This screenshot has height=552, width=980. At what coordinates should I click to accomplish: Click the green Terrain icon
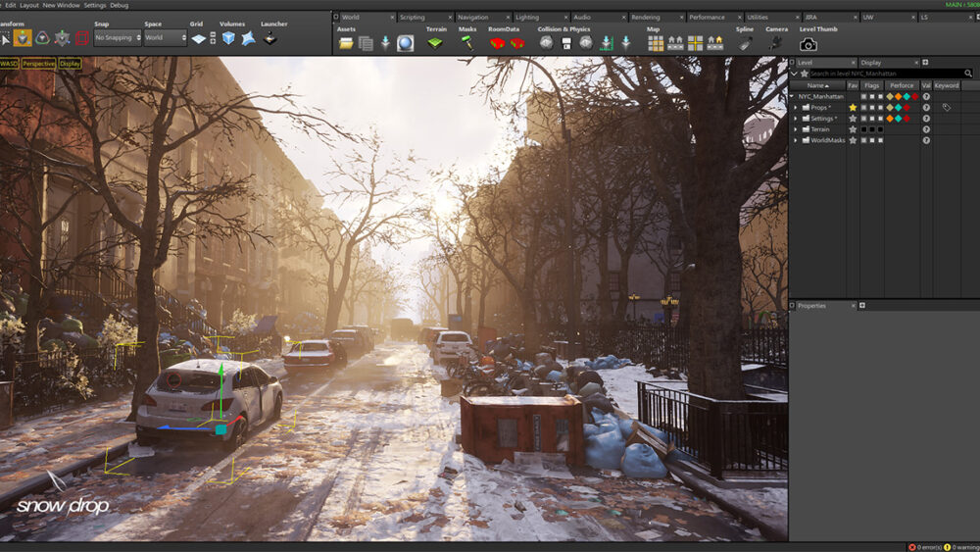tap(435, 43)
